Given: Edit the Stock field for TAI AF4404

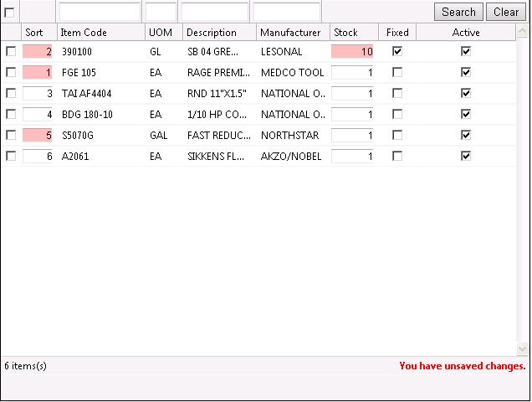Looking at the screenshot, I should pyautogui.click(x=352, y=93).
